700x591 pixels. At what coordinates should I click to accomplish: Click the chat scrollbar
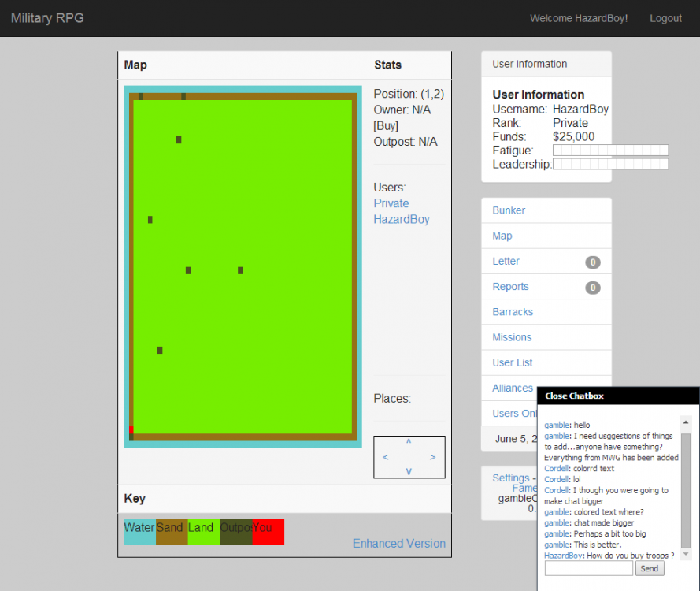point(686,489)
